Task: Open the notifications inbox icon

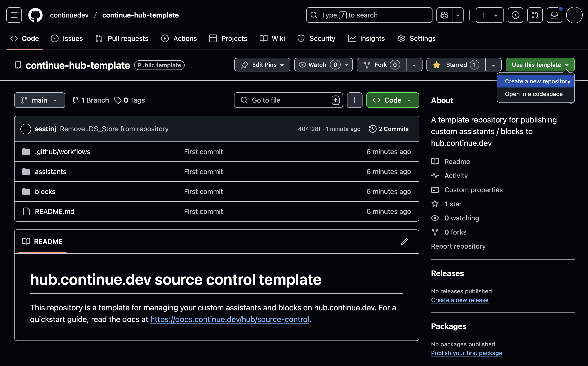Action: (x=554, y=15)
